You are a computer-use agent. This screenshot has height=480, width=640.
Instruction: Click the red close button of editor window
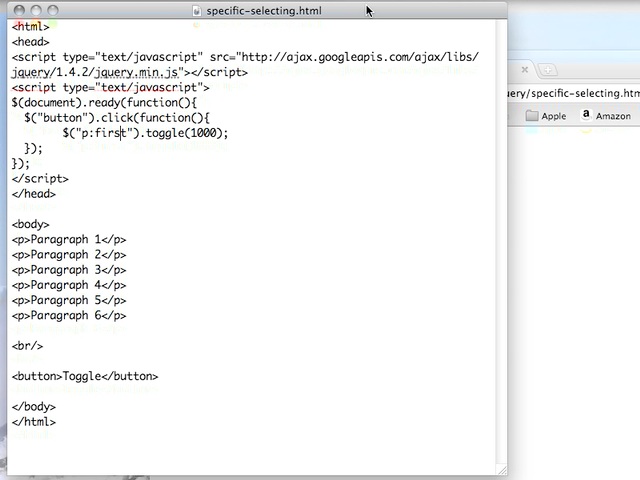pyautogui.click(x=19, y=10)
